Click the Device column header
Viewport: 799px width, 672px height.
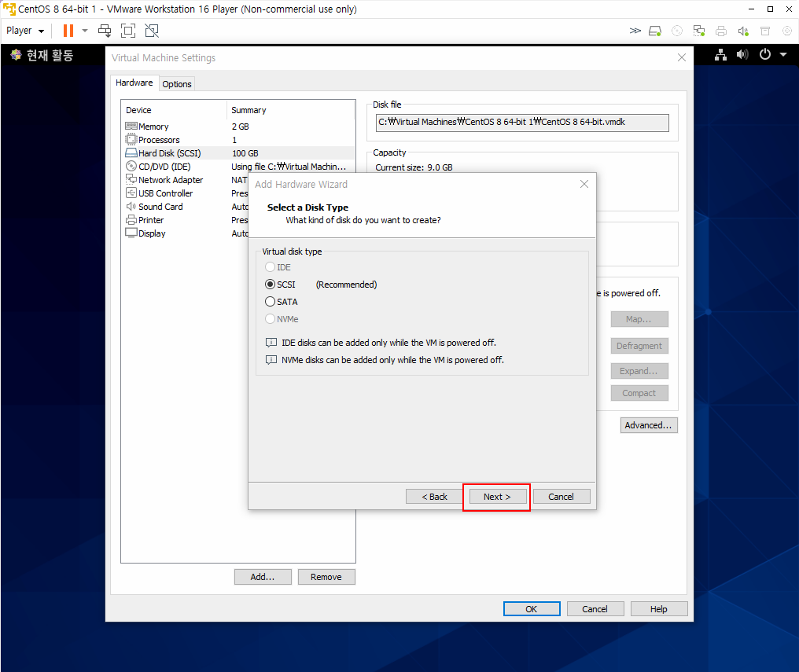(x=174, y=110)
